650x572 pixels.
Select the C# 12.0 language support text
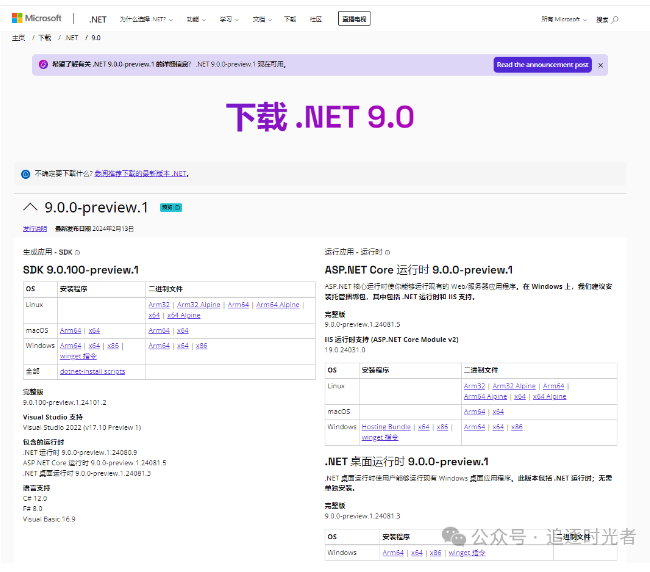coord(35,499)
